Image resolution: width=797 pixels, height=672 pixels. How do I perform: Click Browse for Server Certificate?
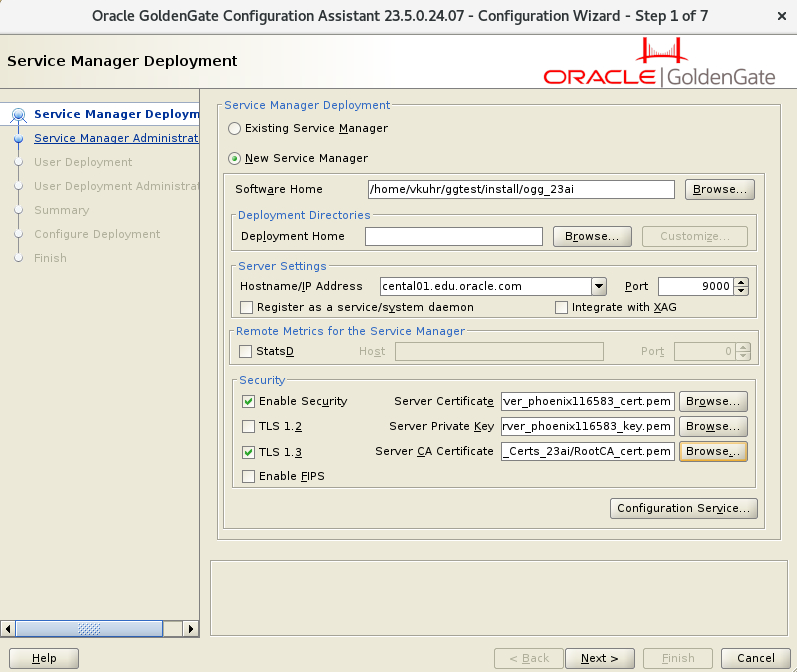tap(713, 402)
